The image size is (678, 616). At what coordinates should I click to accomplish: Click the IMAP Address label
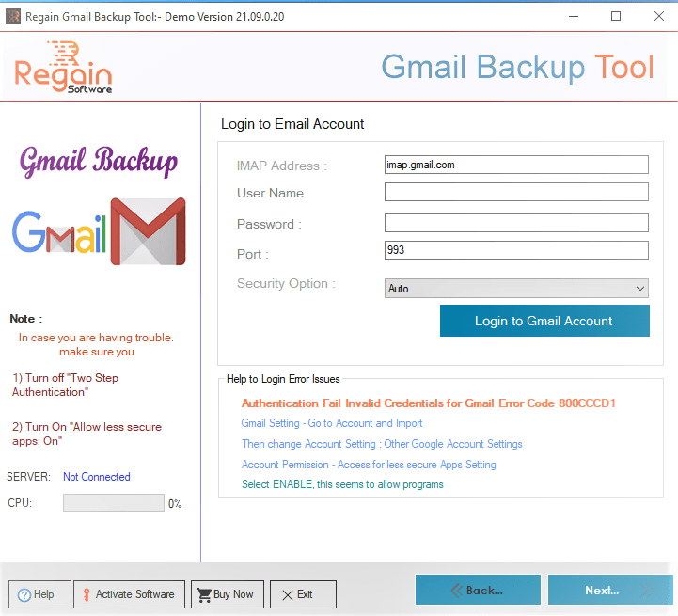point(281,166)
